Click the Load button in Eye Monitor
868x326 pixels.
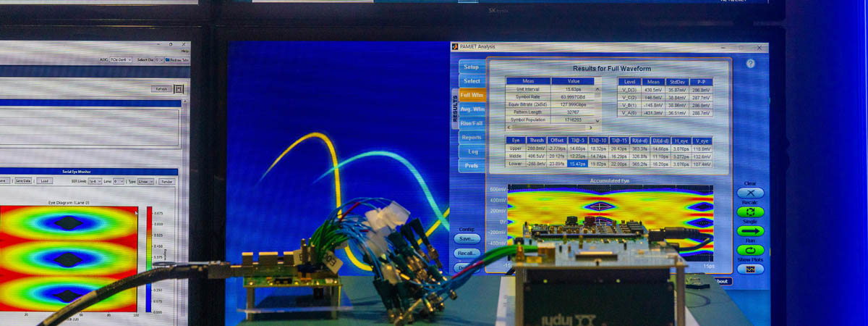44,181
